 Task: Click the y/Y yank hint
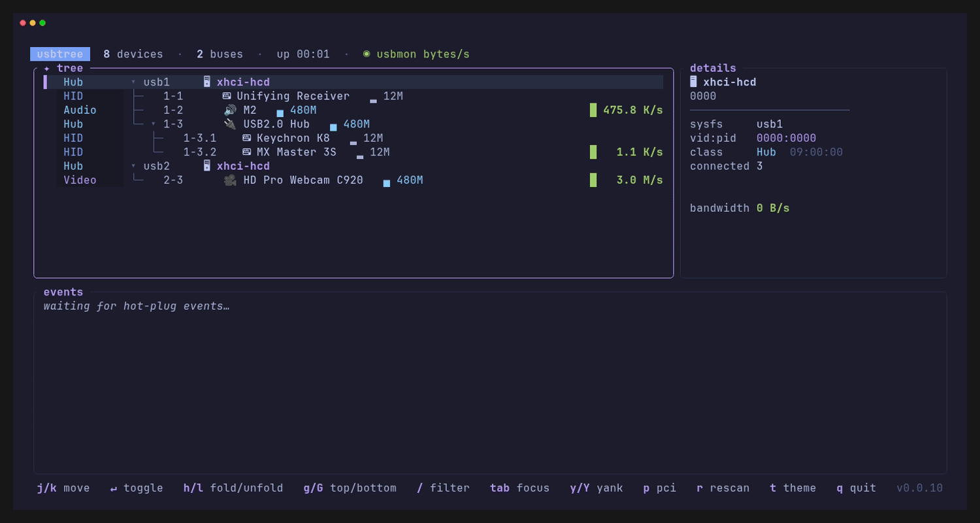click(x=596, y=488)
